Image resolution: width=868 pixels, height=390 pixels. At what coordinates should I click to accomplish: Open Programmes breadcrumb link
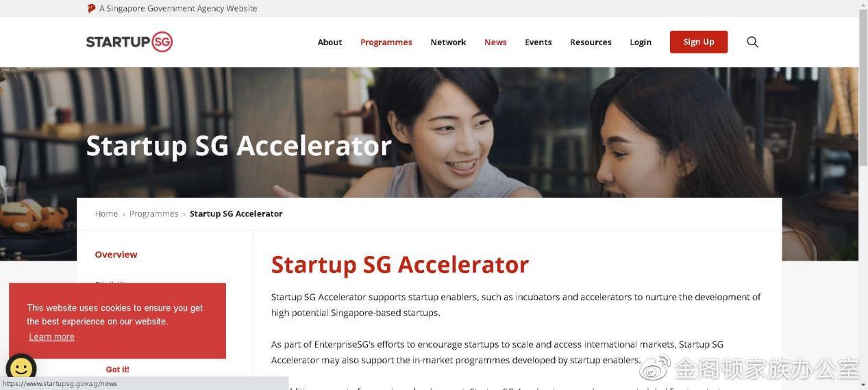pyautogui.click(x=153, y=213)
